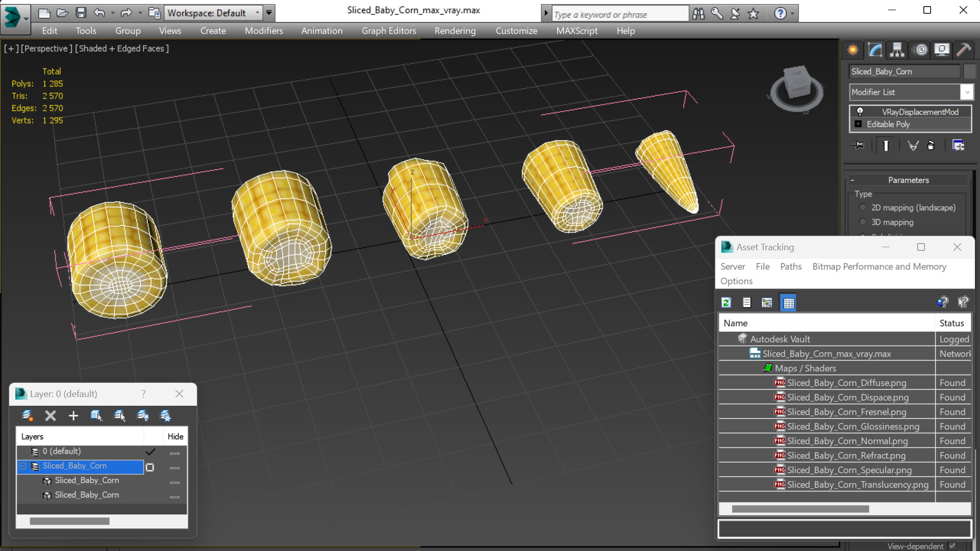Open the Rendering menu
This screenshot has width=980, height=551.
(455, 31)
